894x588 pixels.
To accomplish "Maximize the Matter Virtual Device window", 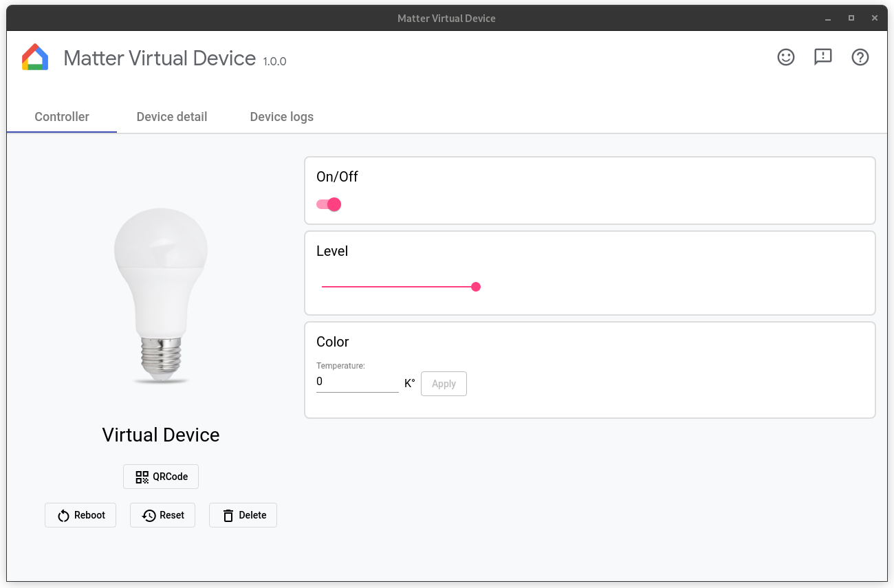I will [851, 18].
